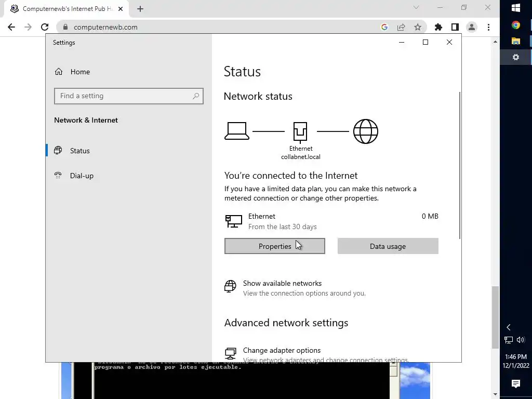532x399 pixels.
Task: Open Change adapter options
Action: [x=282, y=350]
